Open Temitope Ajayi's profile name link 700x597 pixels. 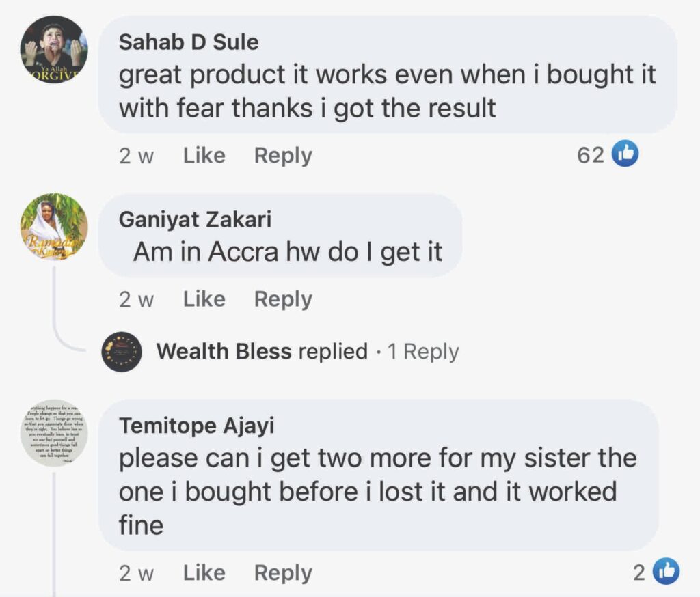click(x=196, y=426)
